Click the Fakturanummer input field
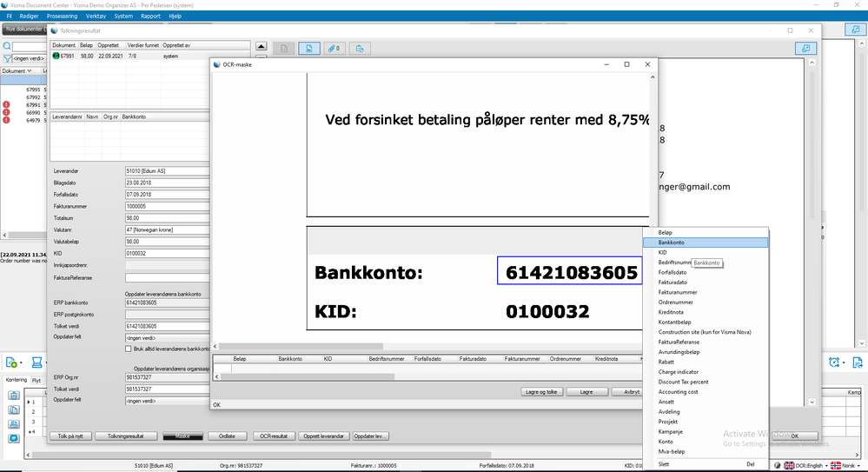Viewport: 868px width, 472px height. coord(167,206)
